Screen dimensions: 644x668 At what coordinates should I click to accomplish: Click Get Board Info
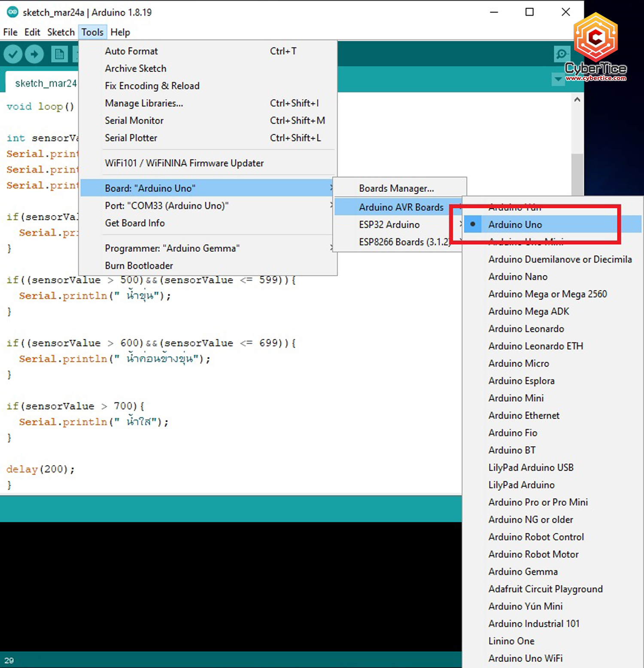point(134,223)
